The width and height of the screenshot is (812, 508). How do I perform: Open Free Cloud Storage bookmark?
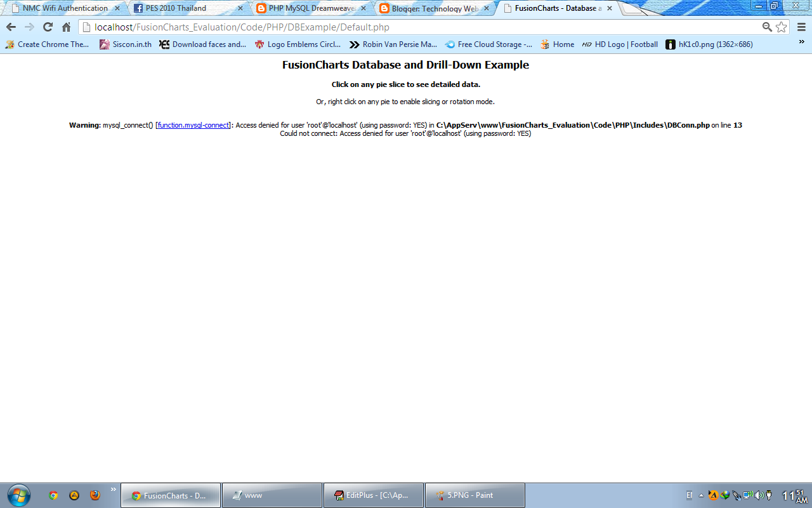coord(488,44)
